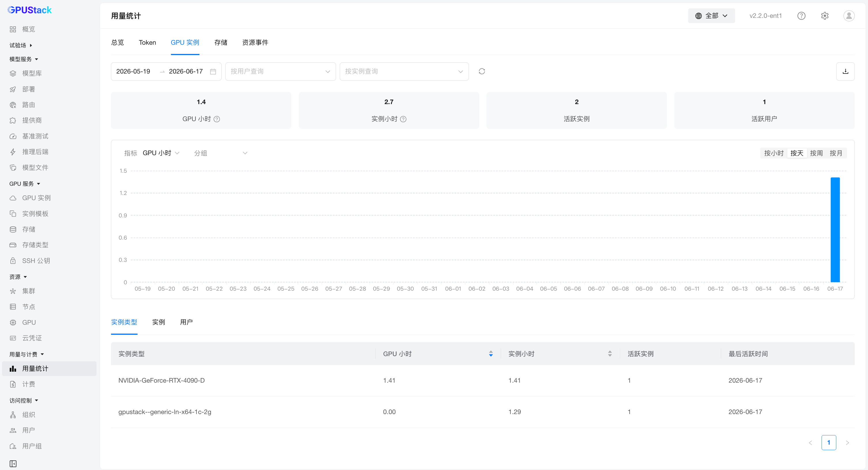Click the GPUStack logo
Viewport: 868px width, 470px height.
(30, 10)
